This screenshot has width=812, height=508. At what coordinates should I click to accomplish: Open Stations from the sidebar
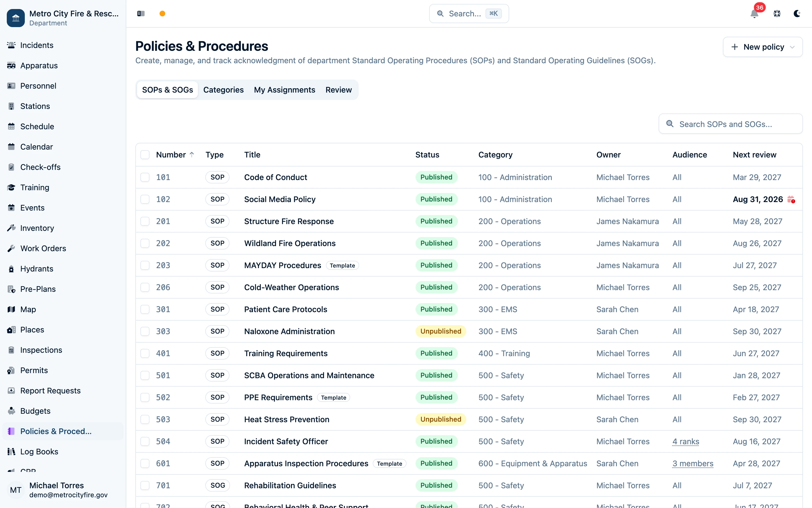63,106
